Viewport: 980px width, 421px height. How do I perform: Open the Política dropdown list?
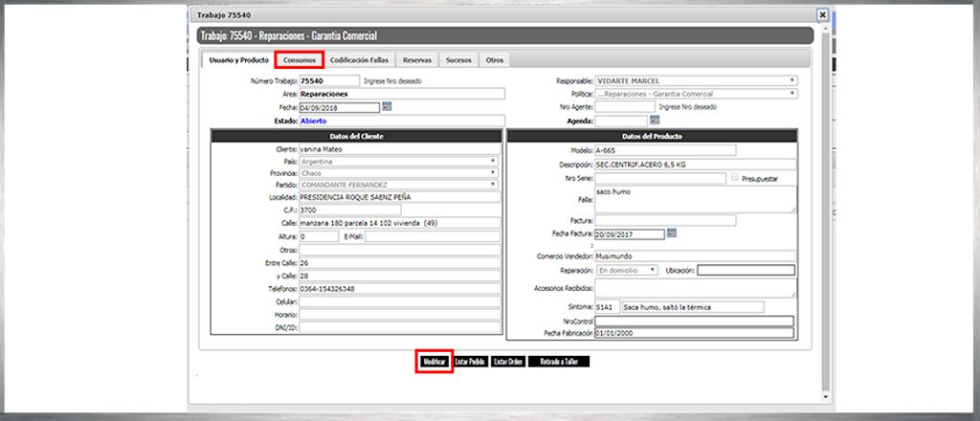click(x=696, y=94)
